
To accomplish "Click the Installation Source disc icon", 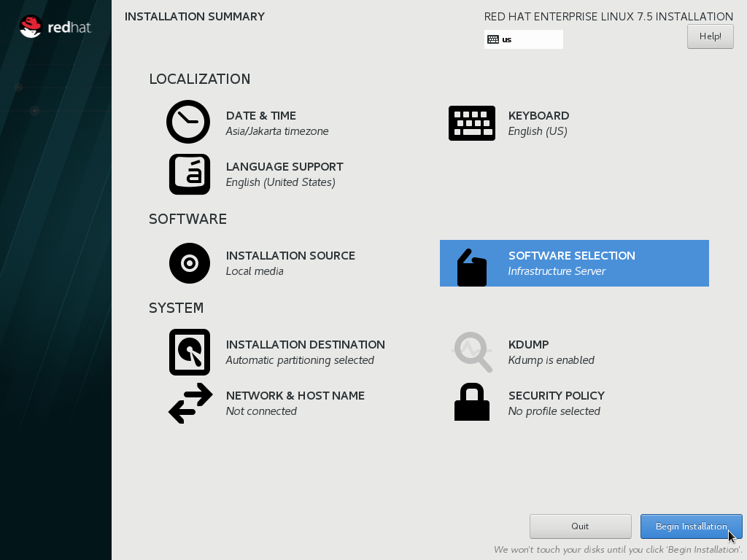I will point(190,263).
